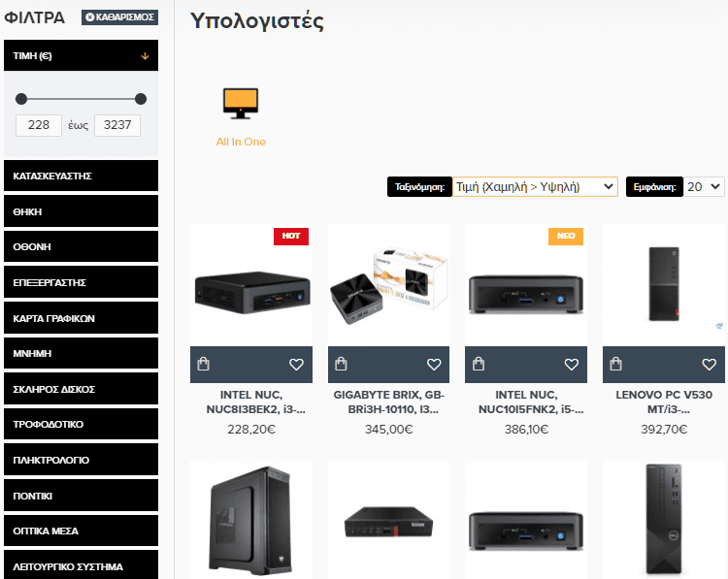The image size is (728, 579).
Task: Open the All In One category monitor icon
Action: pyautogui.click(x=241, y=104)
